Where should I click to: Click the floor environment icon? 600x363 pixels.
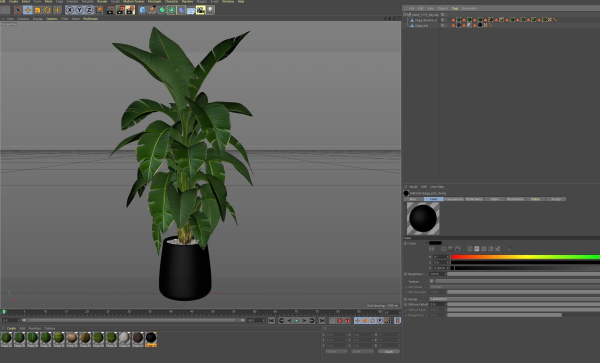(x=191, y=10)
